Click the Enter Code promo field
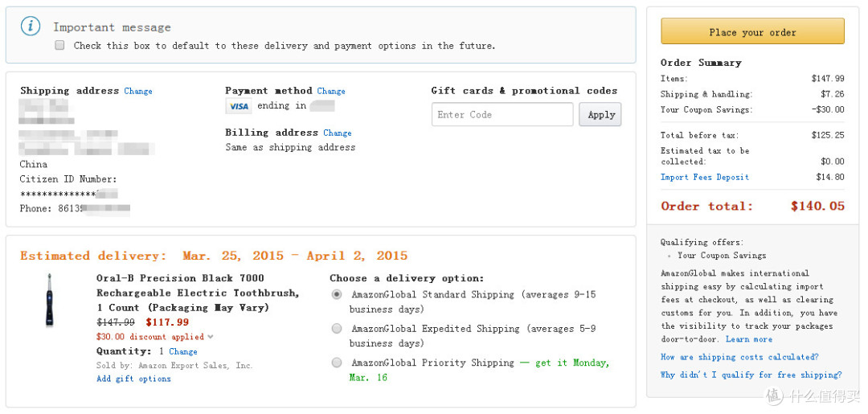 tap(502, 115)
